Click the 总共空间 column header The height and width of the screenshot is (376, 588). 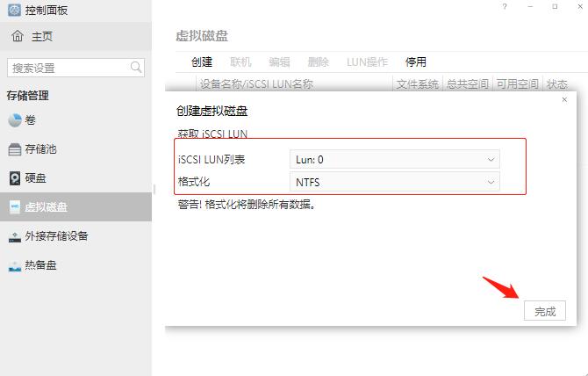click(468, 84)
